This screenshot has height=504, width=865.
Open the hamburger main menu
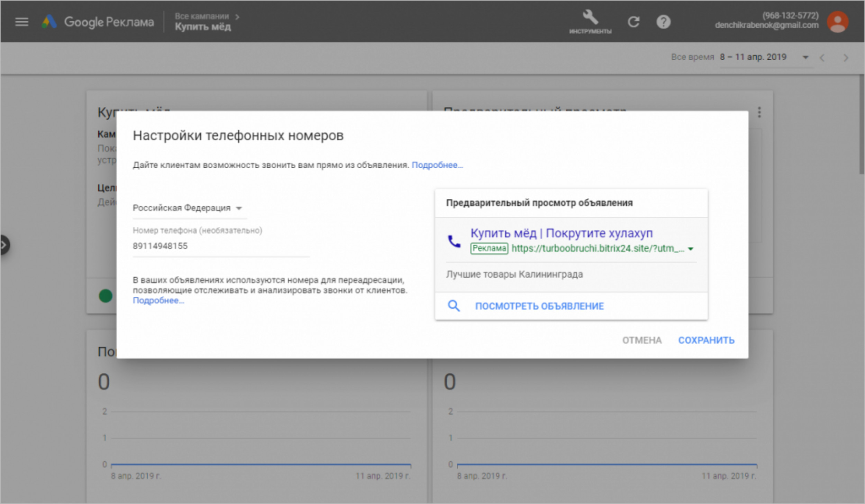(21, 22)
